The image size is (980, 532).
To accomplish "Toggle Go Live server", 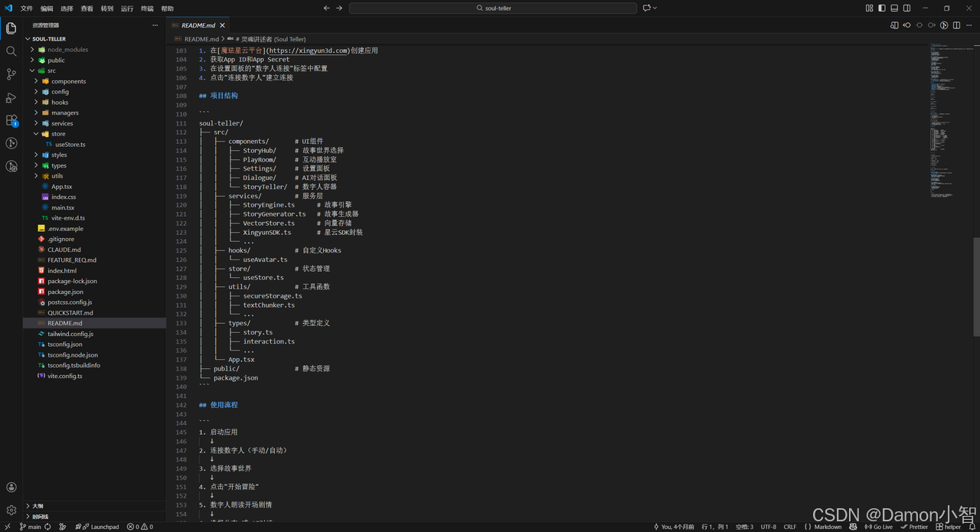I will [x=878, y=527].
